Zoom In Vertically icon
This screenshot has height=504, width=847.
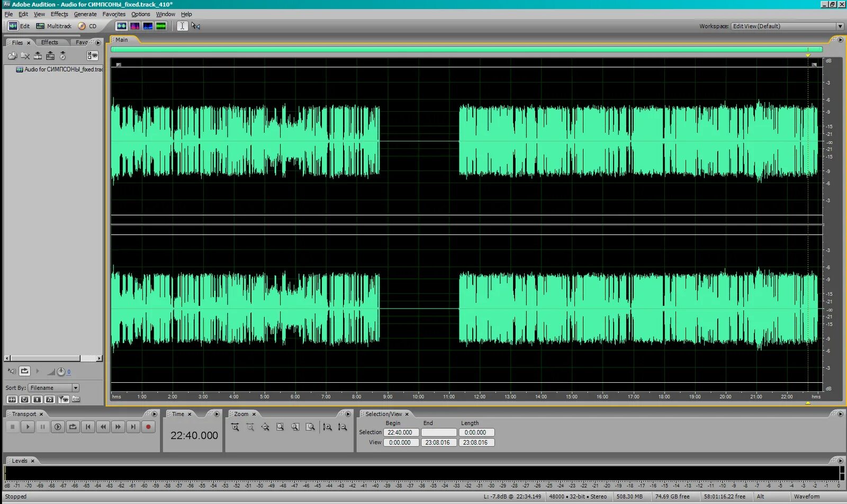click(x=327, y=427)
